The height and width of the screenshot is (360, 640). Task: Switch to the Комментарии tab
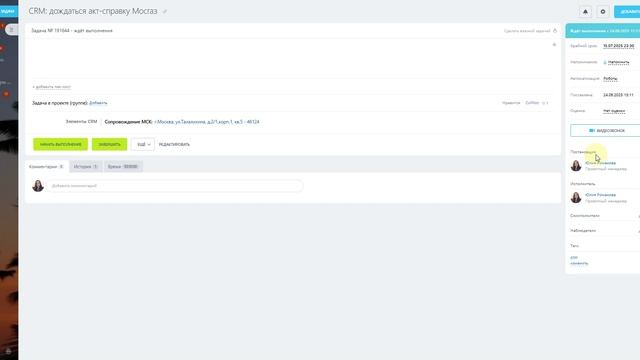click(x=47, y=167)
